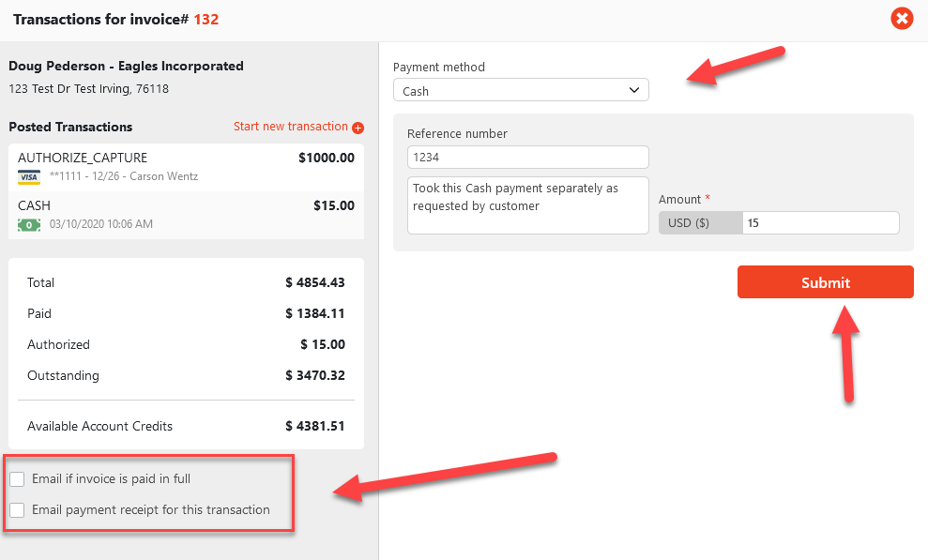Close the transactions dialog with the red X
The height and width of the screenshot is (560, 928).
[x=902, y=18]
